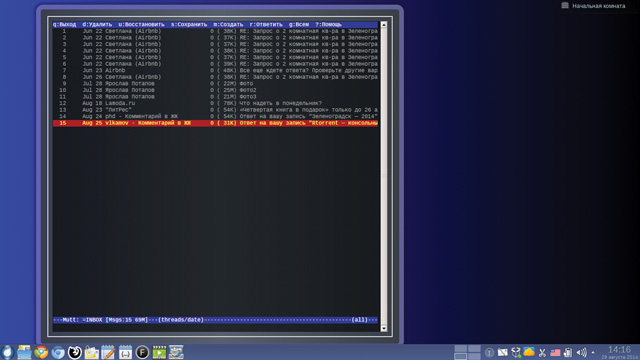
Task: Expand hidden tray icons arrow
Action: pos(593,352)
